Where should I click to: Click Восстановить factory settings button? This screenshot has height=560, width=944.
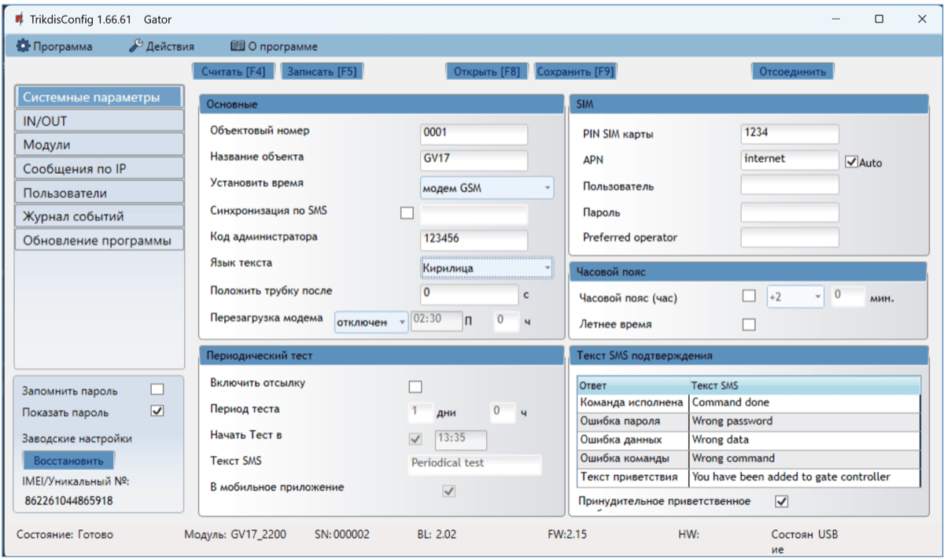(x=68, y=460)
